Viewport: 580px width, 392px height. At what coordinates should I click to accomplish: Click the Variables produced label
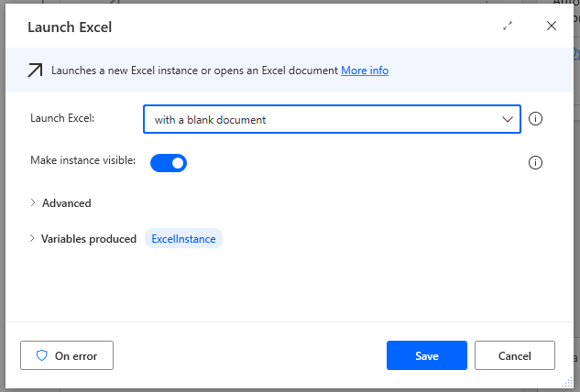tap(89, 239)
